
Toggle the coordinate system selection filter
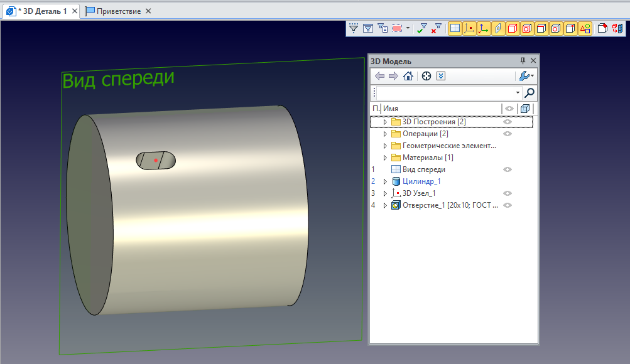click(484, 28)
